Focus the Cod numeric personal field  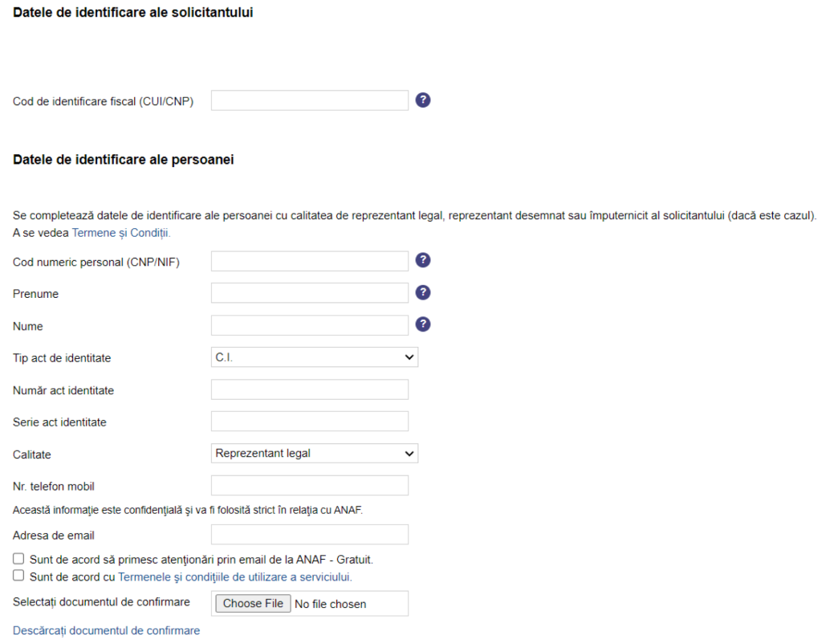(x=309, y=260)
